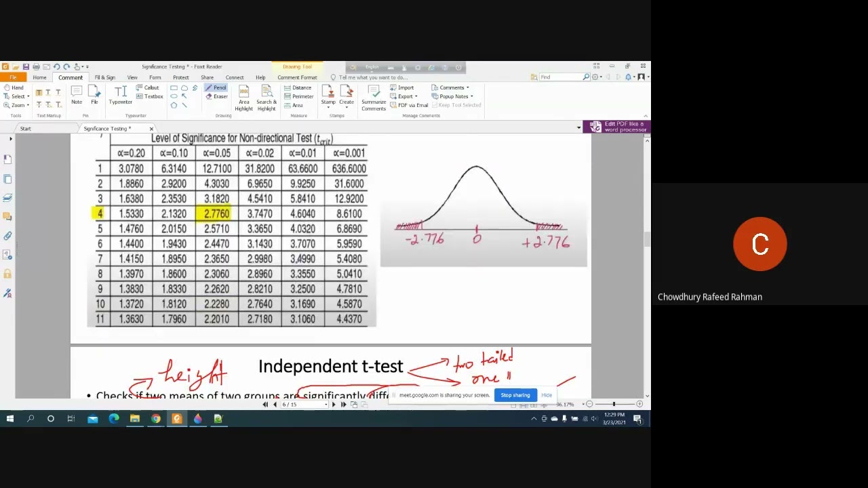Open Google Chrome from taskbar
This screenshot has width=868, height=488.
click(156, 419)
